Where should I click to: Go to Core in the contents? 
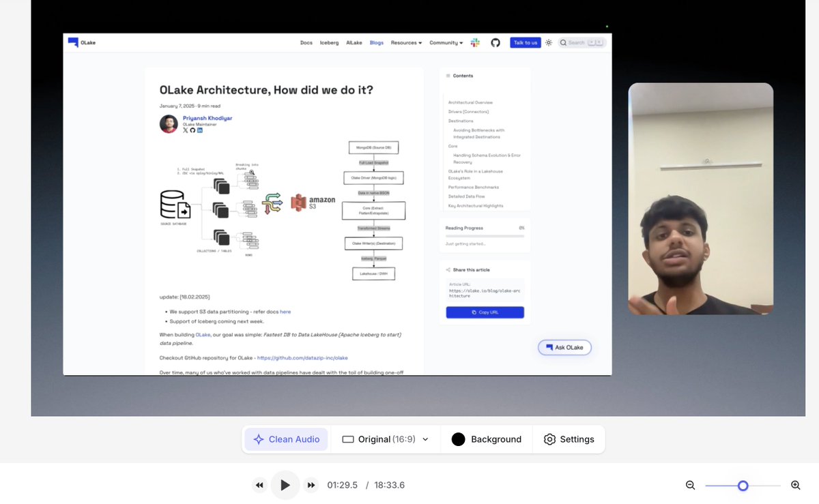[x=452, y=146]
